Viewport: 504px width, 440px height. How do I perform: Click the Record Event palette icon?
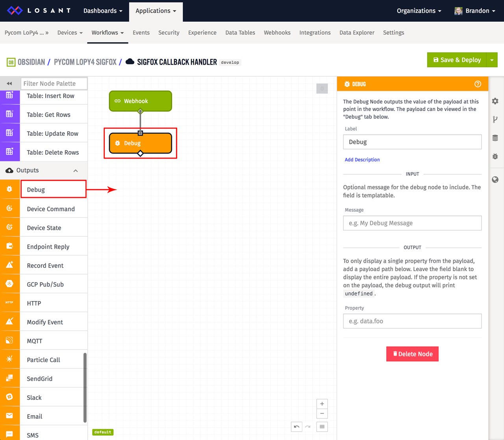(9, 265)
